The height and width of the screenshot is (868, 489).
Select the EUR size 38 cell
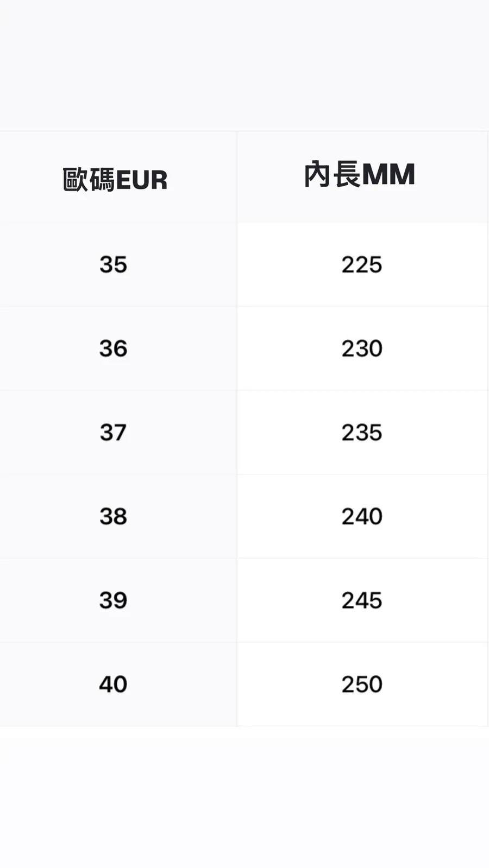point(113,516)
